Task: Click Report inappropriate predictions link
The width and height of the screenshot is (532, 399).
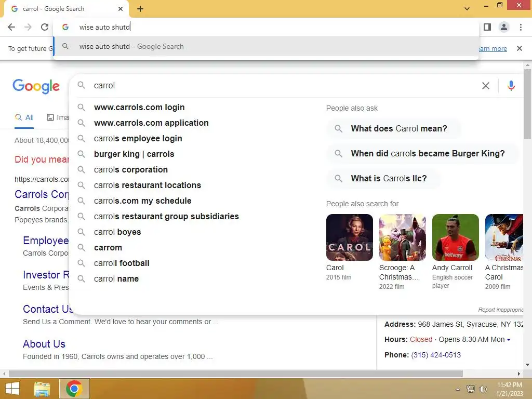Action: click(x=500, y=310)
